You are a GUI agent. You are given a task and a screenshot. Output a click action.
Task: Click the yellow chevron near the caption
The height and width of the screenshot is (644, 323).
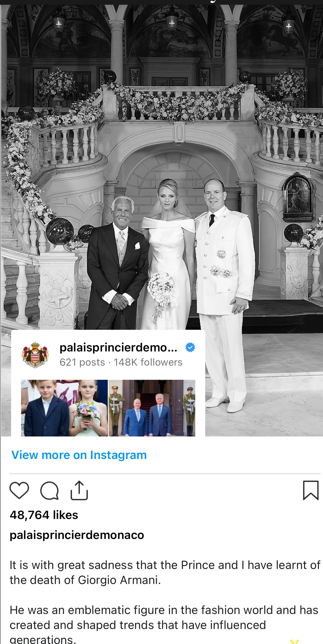(294, 641)
